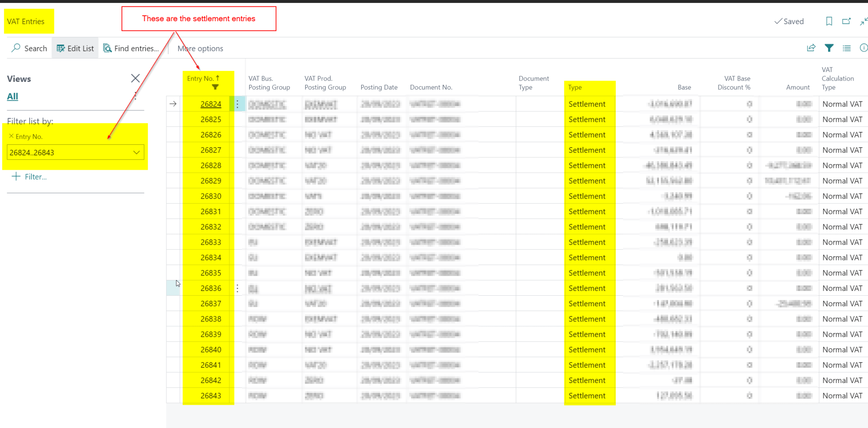Viewport: 868px width, 428px height.
Task: Open the More options menu
Action: (200, 48)
